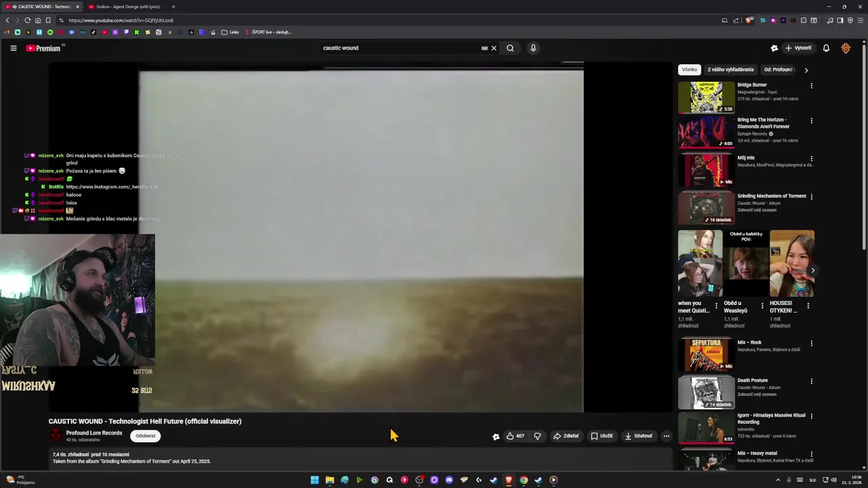Select the Od: Profound chip
The width and height of the screenshot is (868, 488).
[778, 69]
